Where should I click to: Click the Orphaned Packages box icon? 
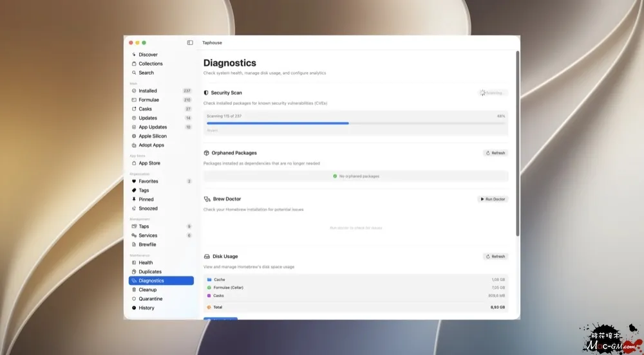point(207,153)
